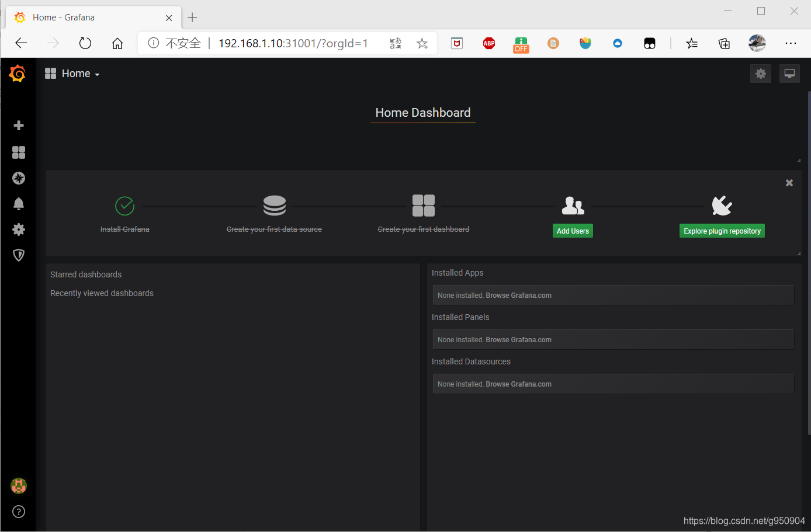Open the browser favorites list icon
The height and width of the screenshot is (532, 811).
[692, 43]
